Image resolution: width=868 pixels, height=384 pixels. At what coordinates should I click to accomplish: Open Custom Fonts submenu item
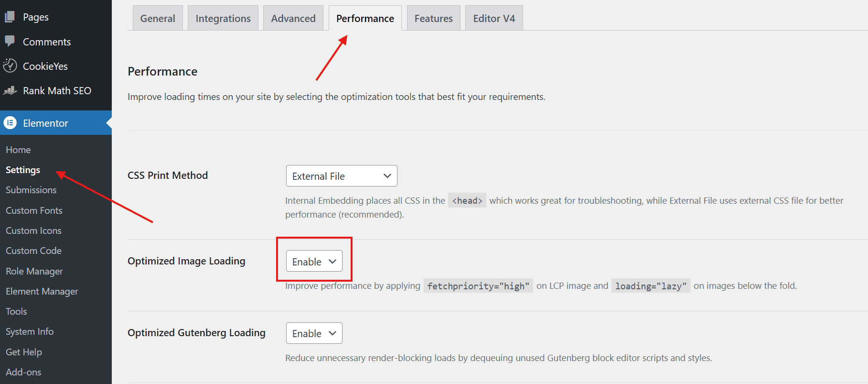click(x=34, y=210)
